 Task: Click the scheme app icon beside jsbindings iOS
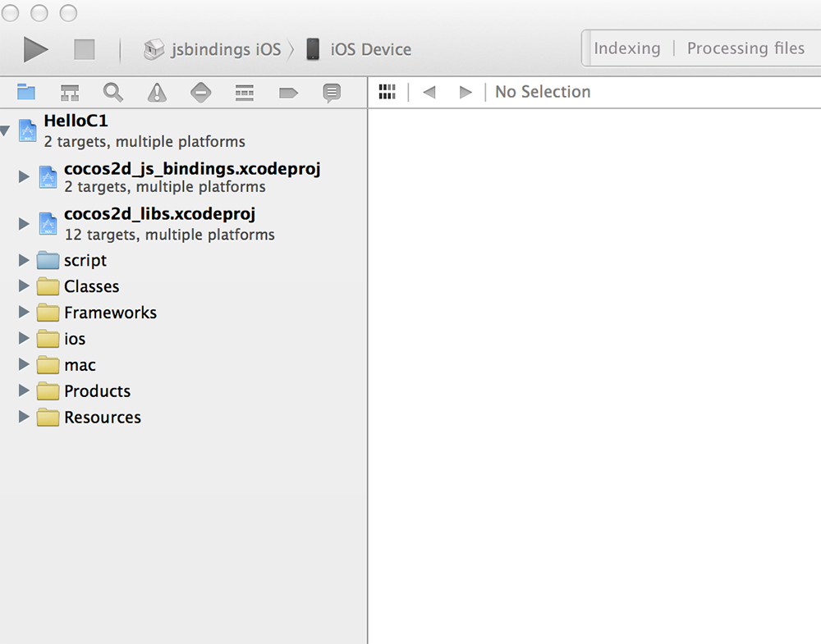(154, 49)
